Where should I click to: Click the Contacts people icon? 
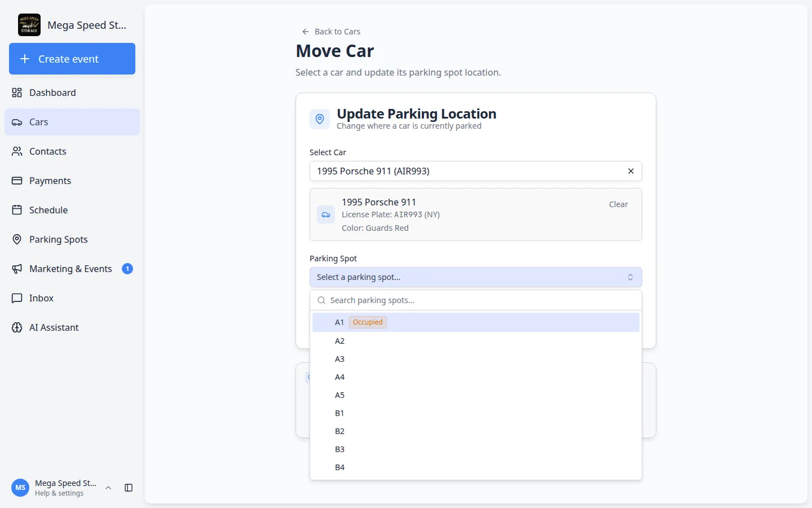point(17,151)
